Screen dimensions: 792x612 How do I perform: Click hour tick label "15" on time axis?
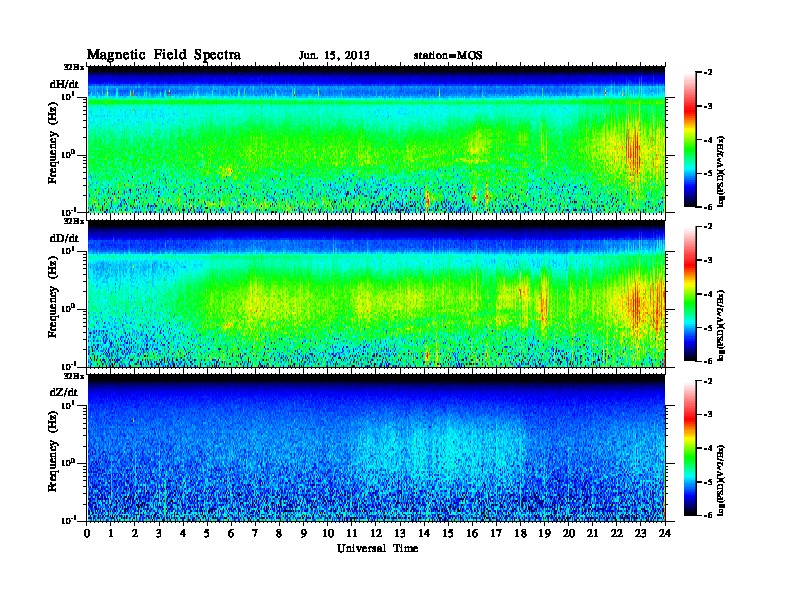tap(449, 534)
